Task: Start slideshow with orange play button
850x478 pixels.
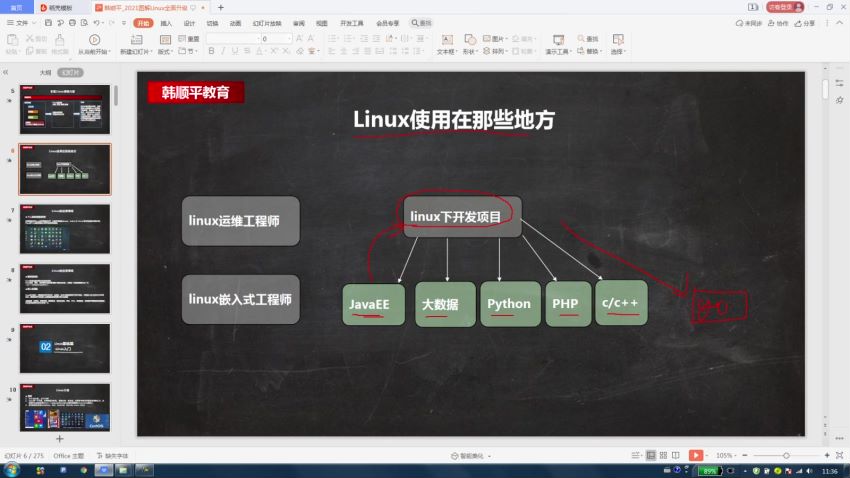Action: click(x=696, y=455)
